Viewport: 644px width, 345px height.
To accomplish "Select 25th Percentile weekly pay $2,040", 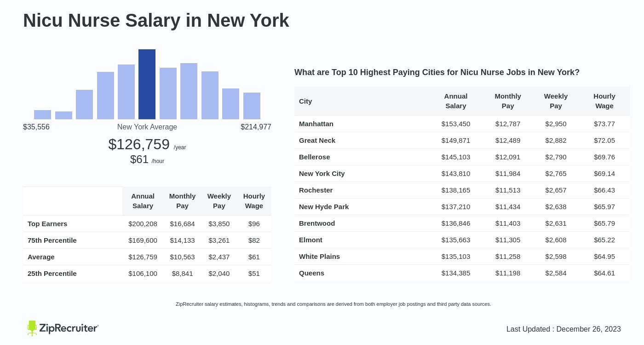I will pyautogui.click(x=219, y=273).
